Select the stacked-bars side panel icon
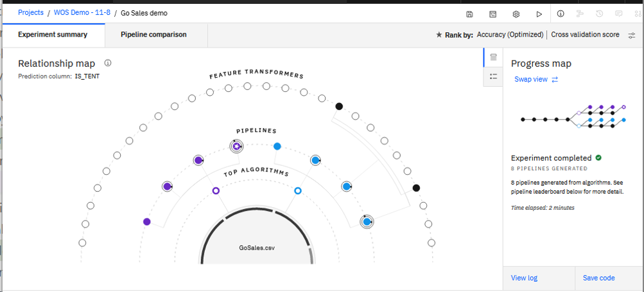This screenshot has width=644, height=292. (x=493, y=57)
